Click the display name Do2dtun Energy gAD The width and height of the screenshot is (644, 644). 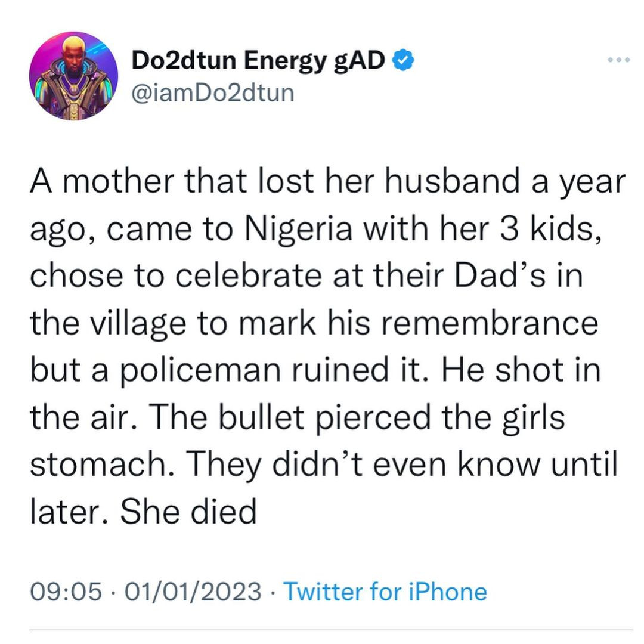point(258,61)
